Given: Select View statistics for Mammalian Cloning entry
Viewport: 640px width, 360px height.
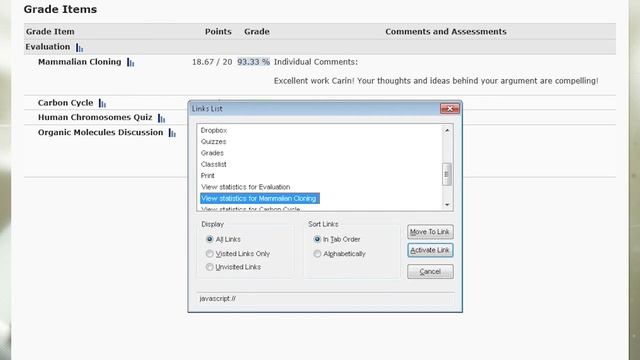Looking at the screenshot, I should click(x=260, y=198).
